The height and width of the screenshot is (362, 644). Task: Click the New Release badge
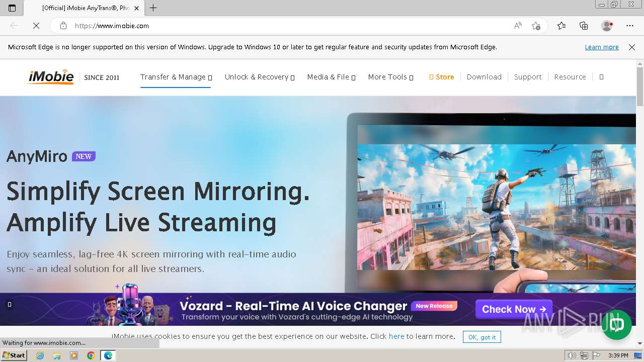[434, 306]
